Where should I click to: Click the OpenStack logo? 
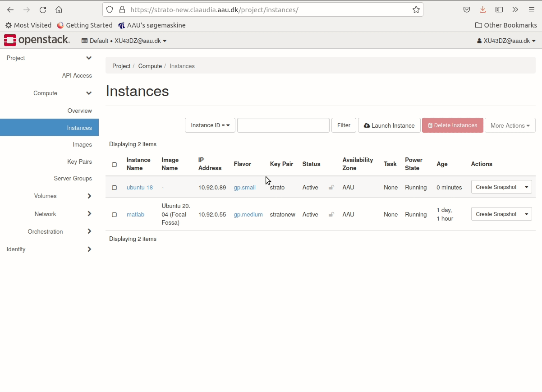(36, 40)
